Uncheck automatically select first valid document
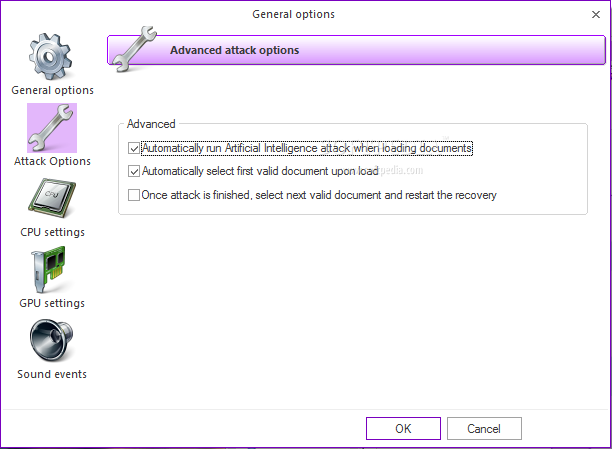The height and width of the screenshot is (449, 612). pos(135,171)
